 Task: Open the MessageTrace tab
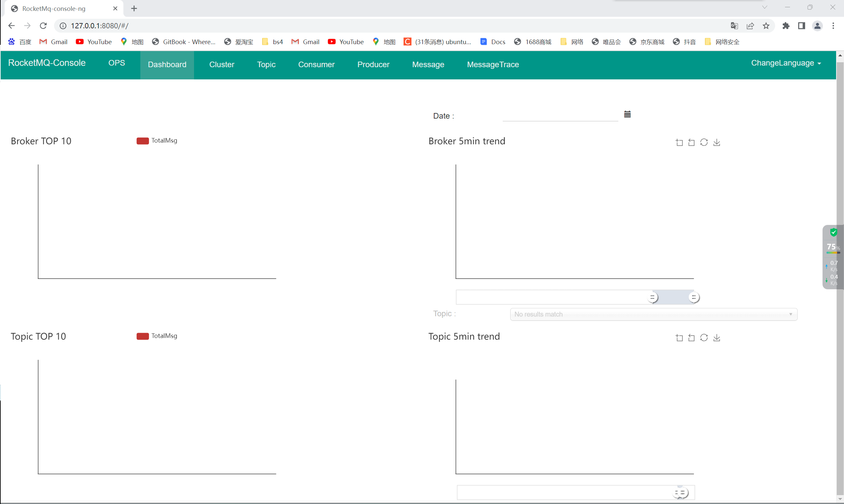coord(492,65)
